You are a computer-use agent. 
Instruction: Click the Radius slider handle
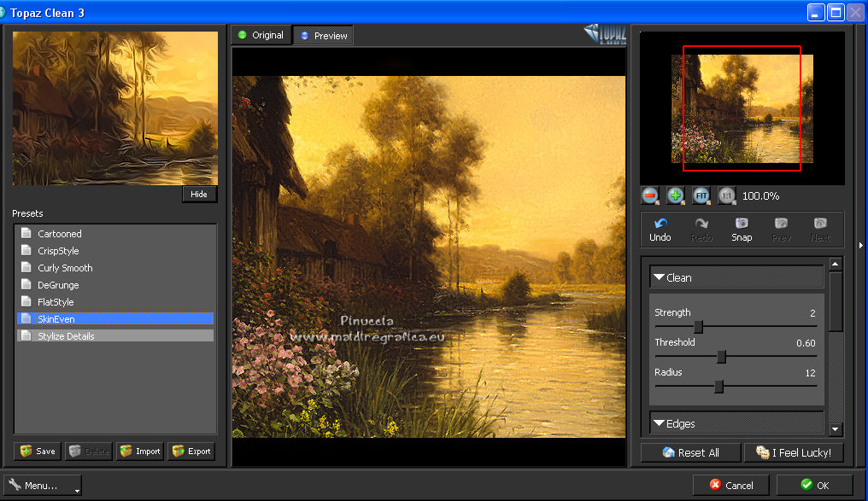tap(718, 387)
